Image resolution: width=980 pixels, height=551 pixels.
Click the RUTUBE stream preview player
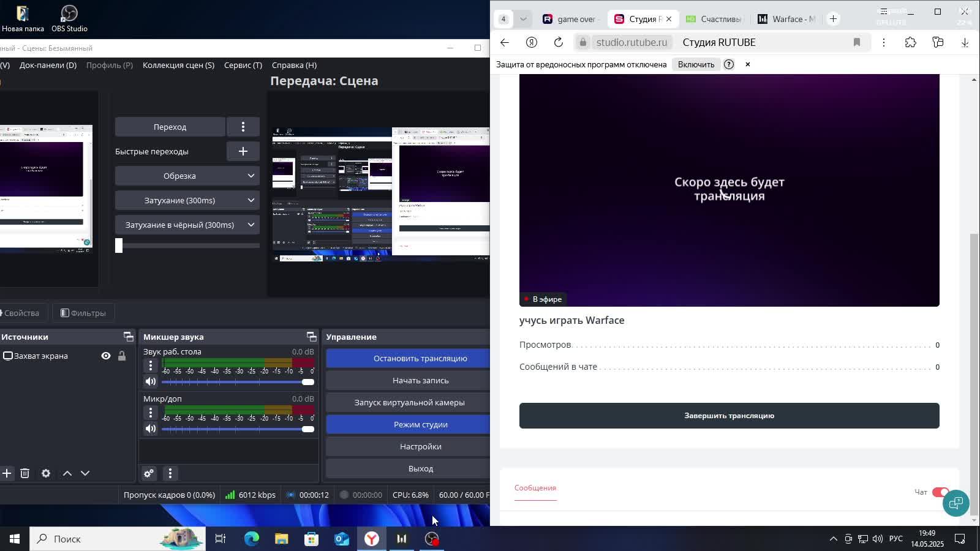coord(729,190)
